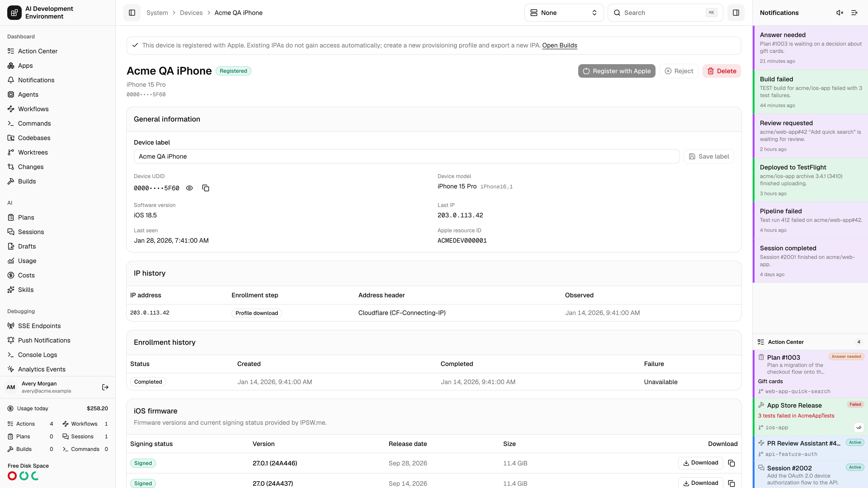Viewport: 868px width, 488px height.
Task: Delete the Acme QA iPhone device
Action: pos(722,71)
